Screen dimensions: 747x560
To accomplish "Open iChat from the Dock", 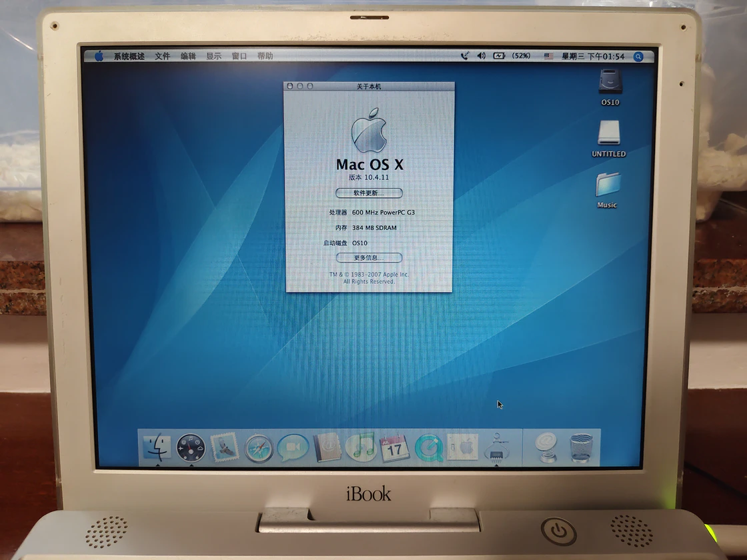I will coord(293,447).
